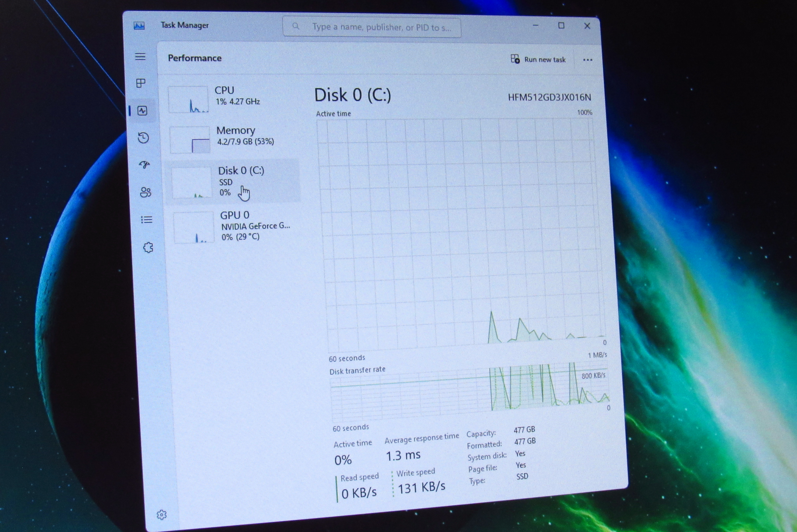The height and width of the screenshot is (532, 797).
Task: Open the hamburger navigation menu
Action: point(140,57)
